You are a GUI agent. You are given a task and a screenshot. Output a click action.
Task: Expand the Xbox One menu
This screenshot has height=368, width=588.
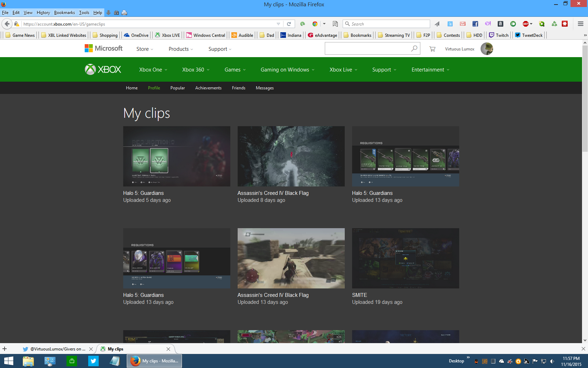[x=153, y=70]
